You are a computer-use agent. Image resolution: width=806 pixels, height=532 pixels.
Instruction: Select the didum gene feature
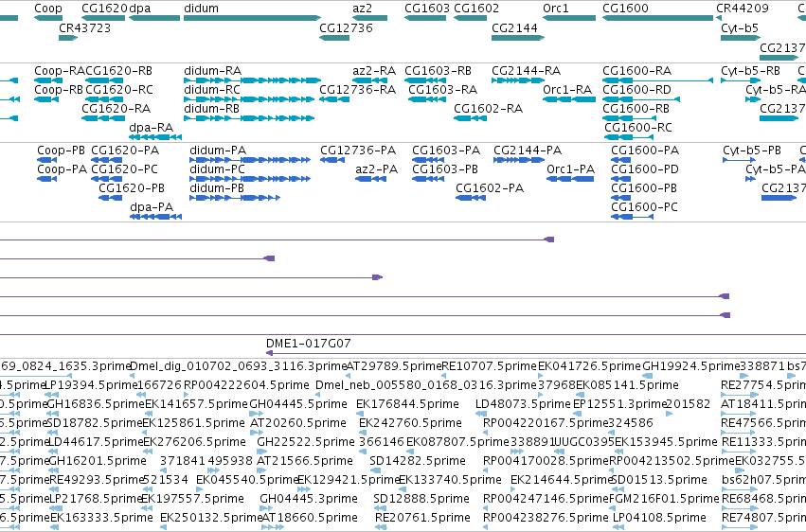pyautogui.click(x=252, y=18)
